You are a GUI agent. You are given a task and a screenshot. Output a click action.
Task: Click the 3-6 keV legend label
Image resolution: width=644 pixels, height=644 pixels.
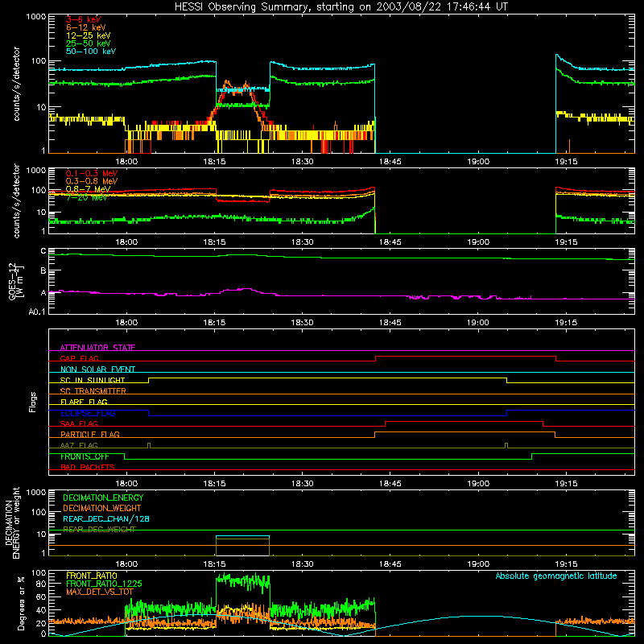[84, 19]
